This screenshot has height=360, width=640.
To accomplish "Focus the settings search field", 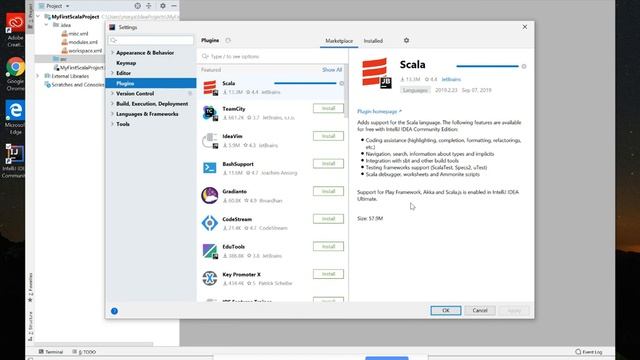I will [151, 40].
